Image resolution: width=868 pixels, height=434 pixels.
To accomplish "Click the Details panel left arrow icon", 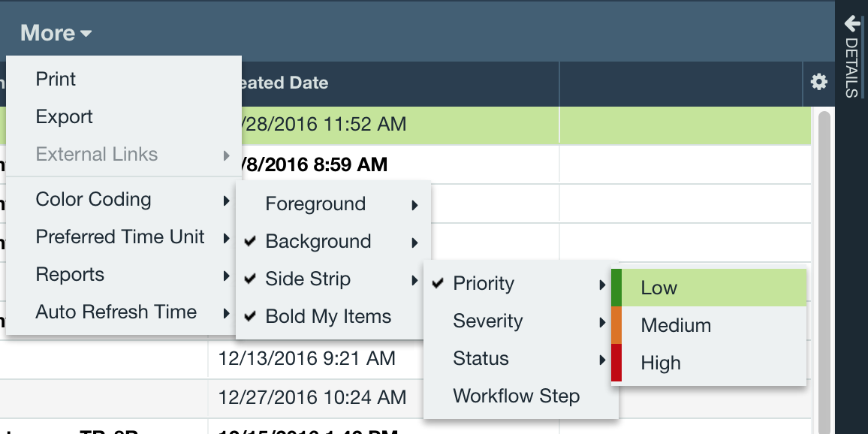I will [852, 23].
